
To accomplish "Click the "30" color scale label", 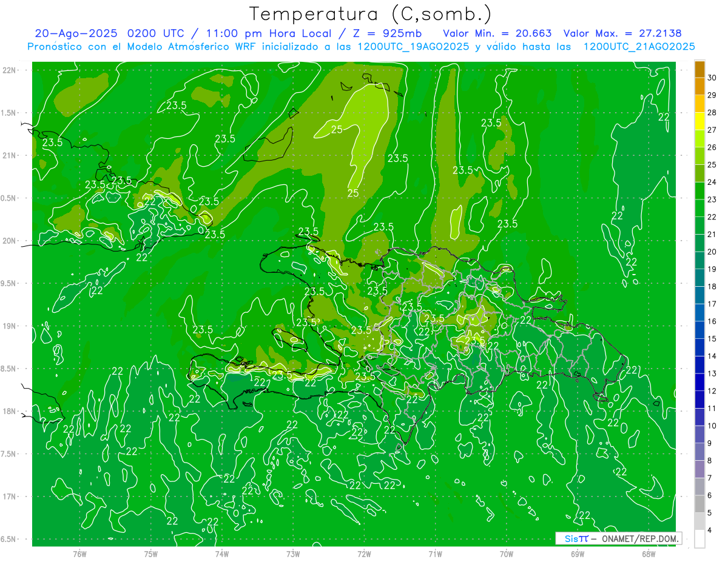I will (x=712, y=78).
